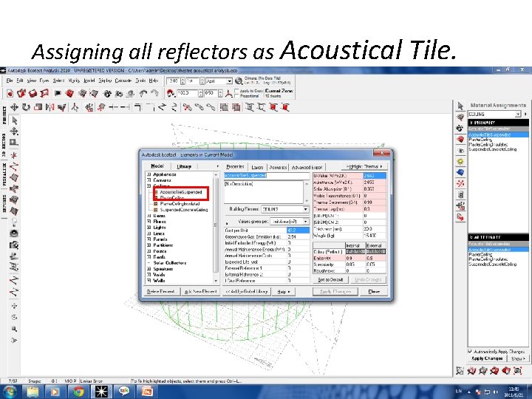Switch to the Library tab
Viewport: 532px width, 399px height.
184,166
